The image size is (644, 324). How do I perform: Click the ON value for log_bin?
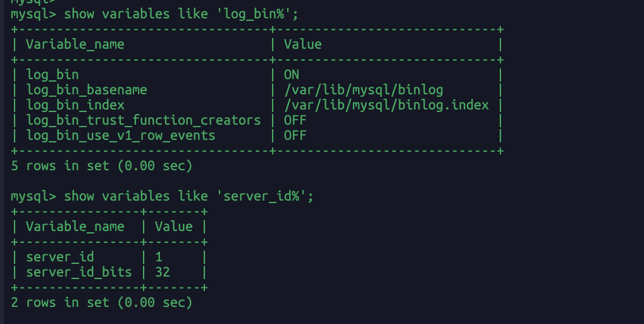292,75
